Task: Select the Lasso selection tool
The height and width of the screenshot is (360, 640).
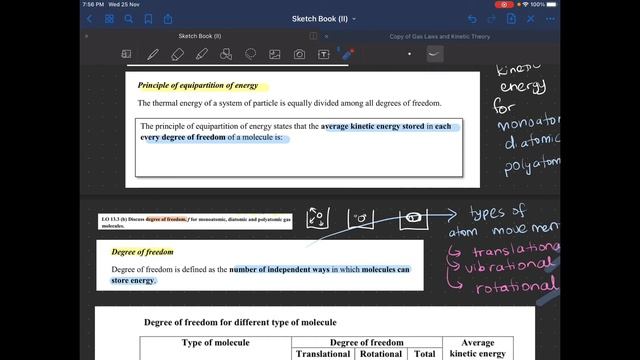Action: pyautogui.click(x=250, y=54)
